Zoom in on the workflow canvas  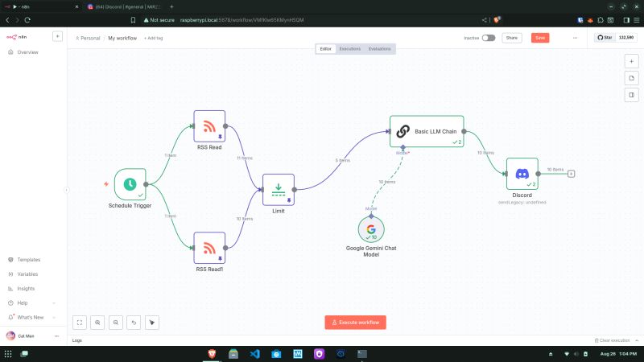pos(97,323)
